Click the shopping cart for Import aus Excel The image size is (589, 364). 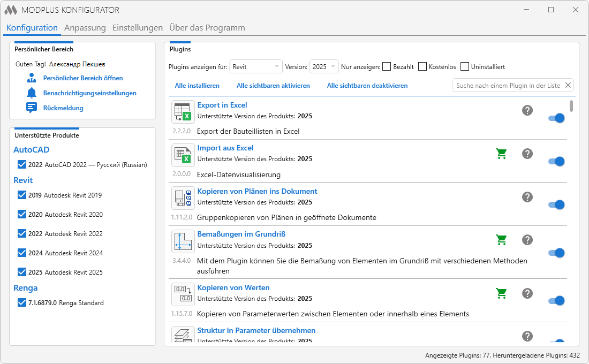pos(502,154)
